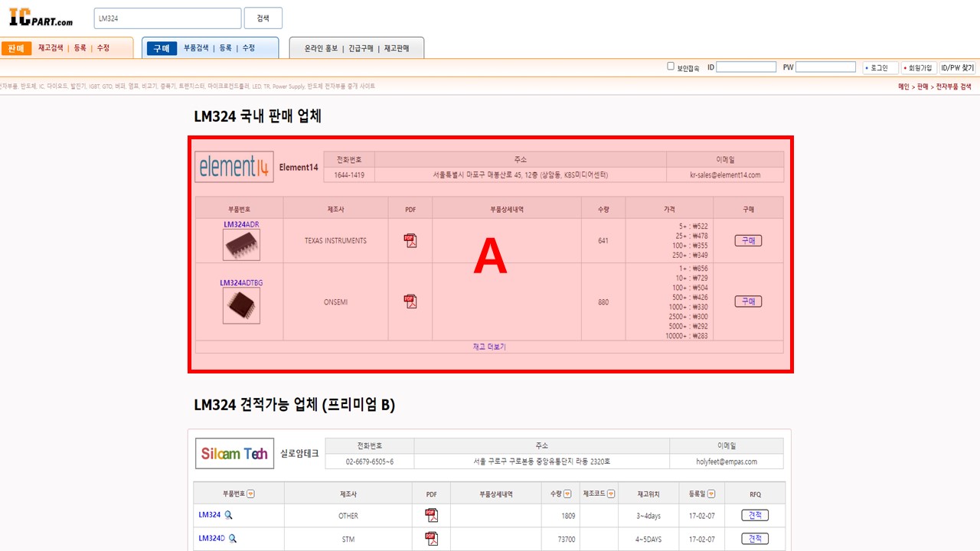Open PDF datasheet for LM324D STM row
Viewport: 980px width, 551px height.
coord(432,539)
